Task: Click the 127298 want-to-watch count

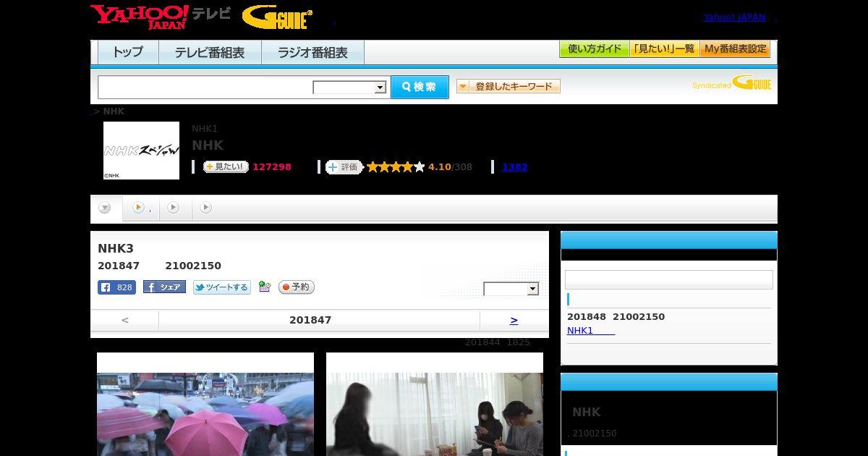Action: 272,167
